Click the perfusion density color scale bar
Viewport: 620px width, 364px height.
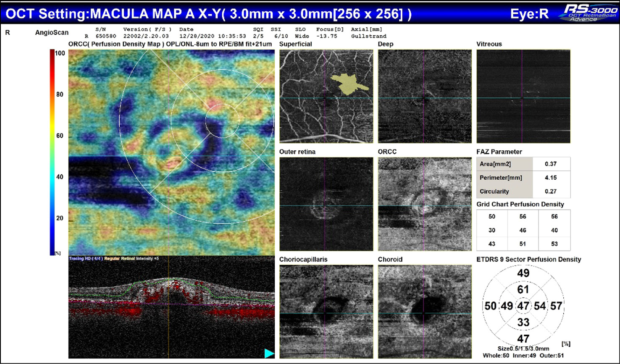[52, 151]
